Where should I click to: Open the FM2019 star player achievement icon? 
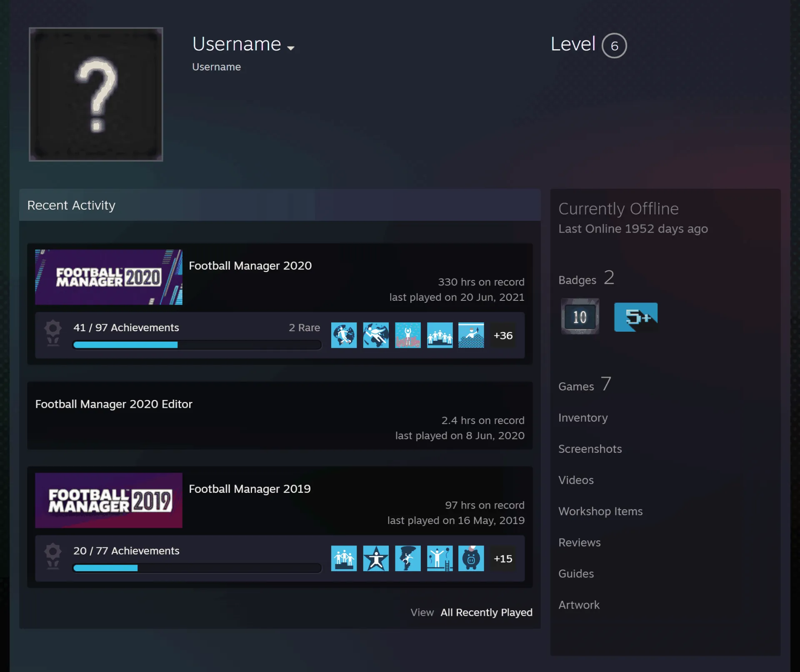[376, 558]
